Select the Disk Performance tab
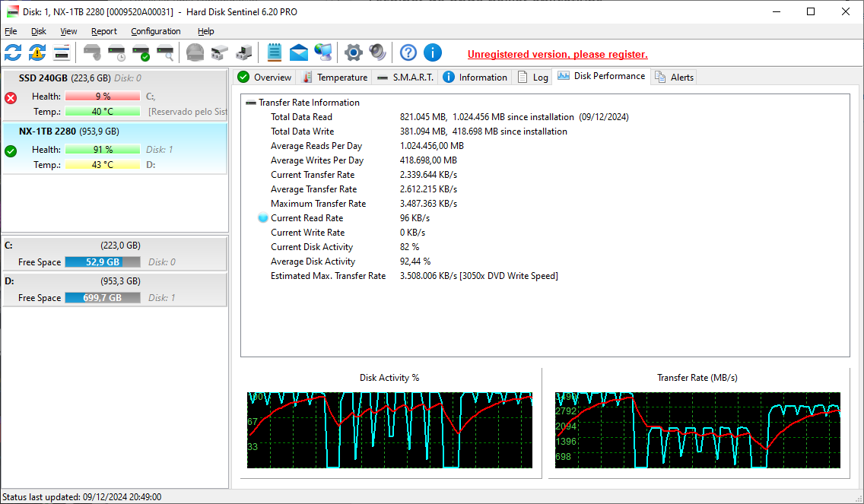The height and width of the screenshot is (504, 864). click(x=601, y=76)
